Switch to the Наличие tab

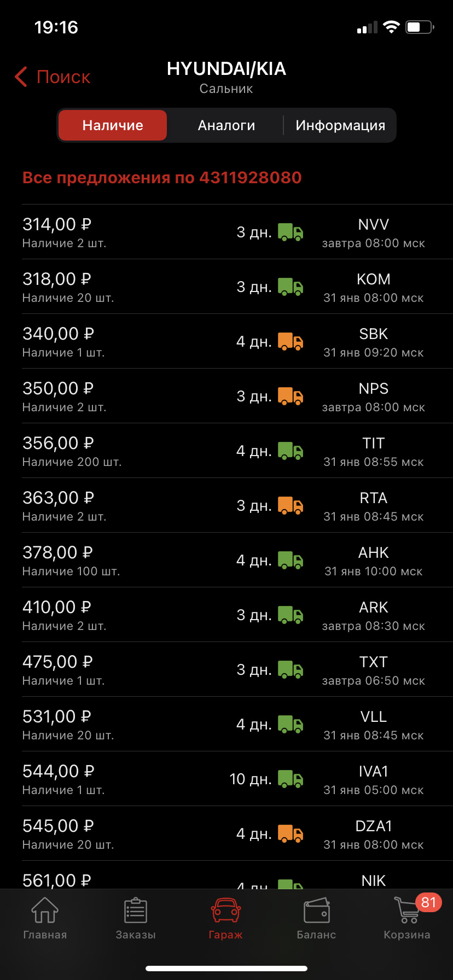tap(113, 125)
